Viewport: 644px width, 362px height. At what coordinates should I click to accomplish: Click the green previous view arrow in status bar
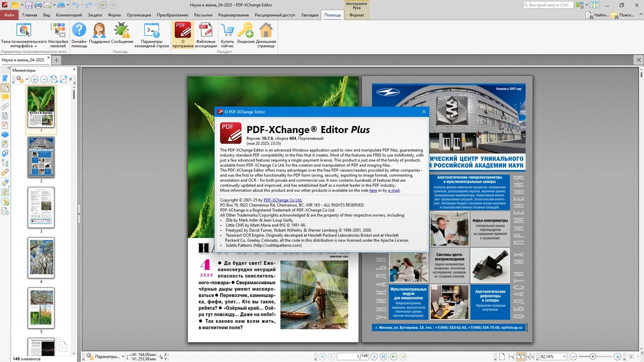click(393, 357)
